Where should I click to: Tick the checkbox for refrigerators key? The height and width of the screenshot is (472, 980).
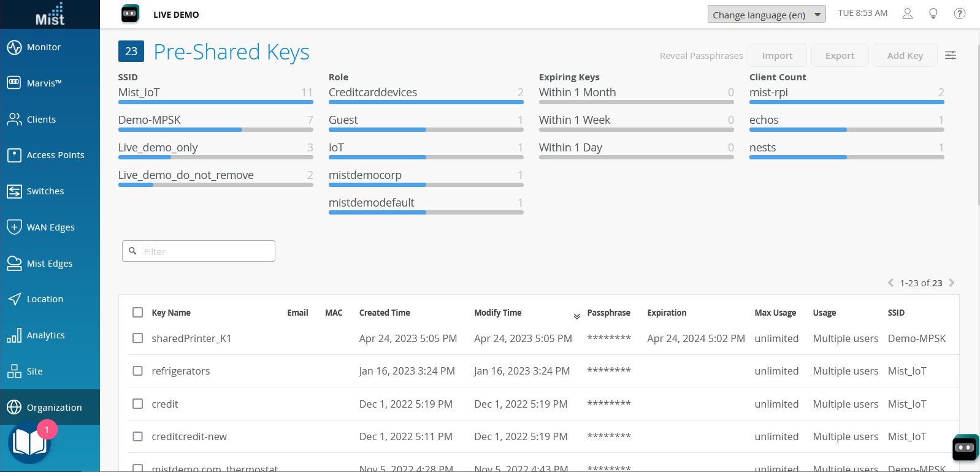coord(138,371)
